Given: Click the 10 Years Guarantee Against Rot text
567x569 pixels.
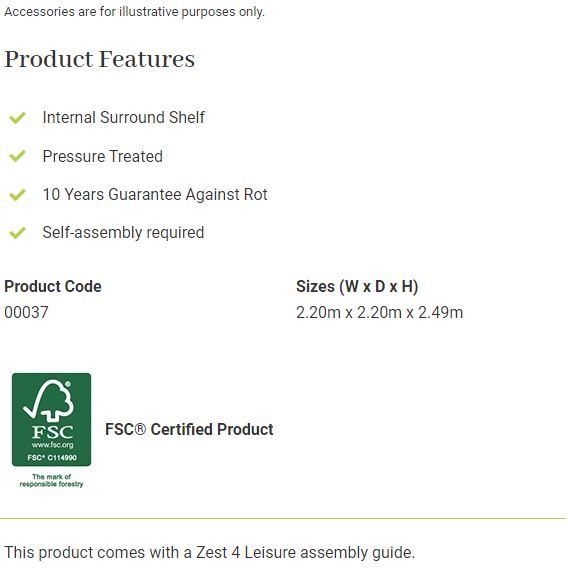Looking at the screenshot, I should 155,195.
